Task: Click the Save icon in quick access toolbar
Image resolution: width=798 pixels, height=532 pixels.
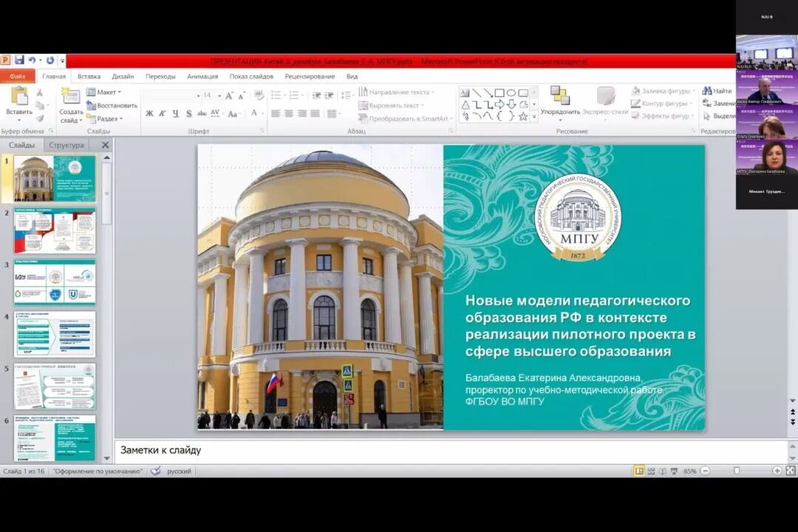Action: [x=19, y=60]
